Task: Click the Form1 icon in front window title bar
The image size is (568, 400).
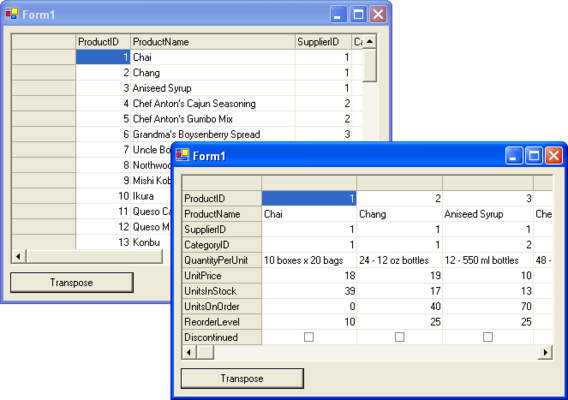Action: [x=182, y=155]
